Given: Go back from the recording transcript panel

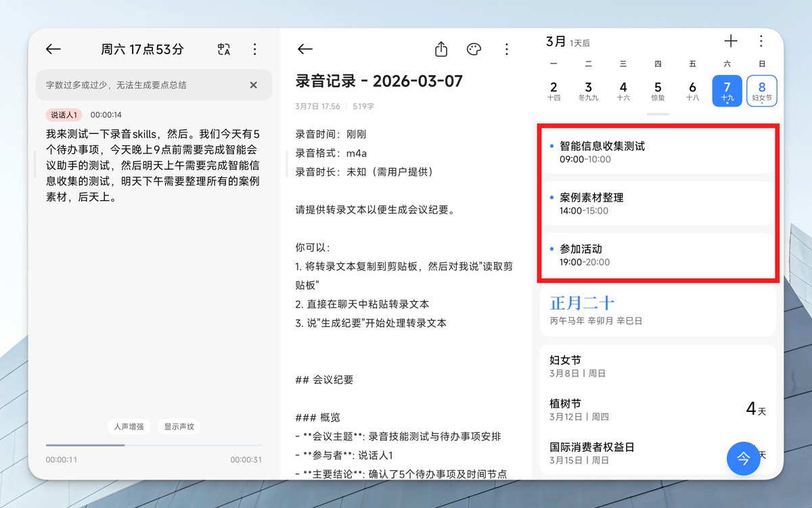Looking at the screenshot, I should tap(53, 49).
